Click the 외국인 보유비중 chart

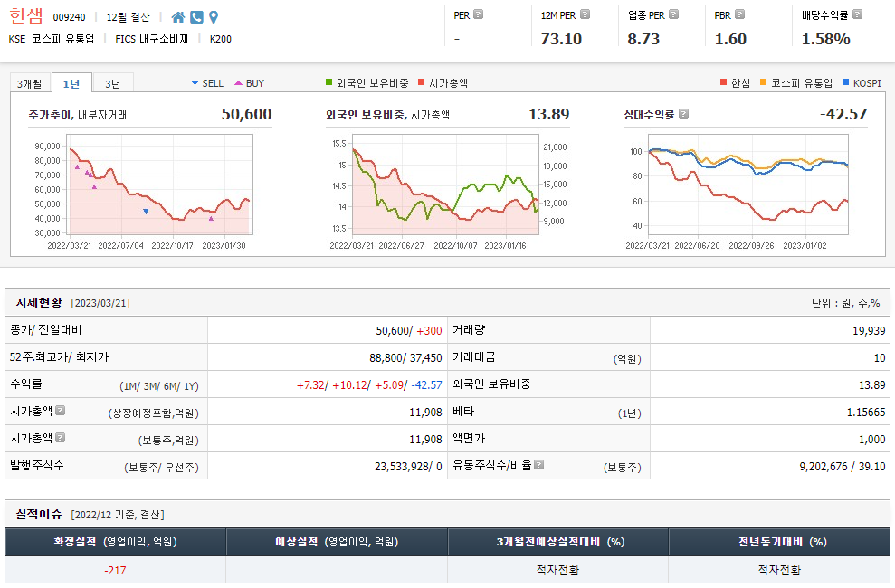446,185
